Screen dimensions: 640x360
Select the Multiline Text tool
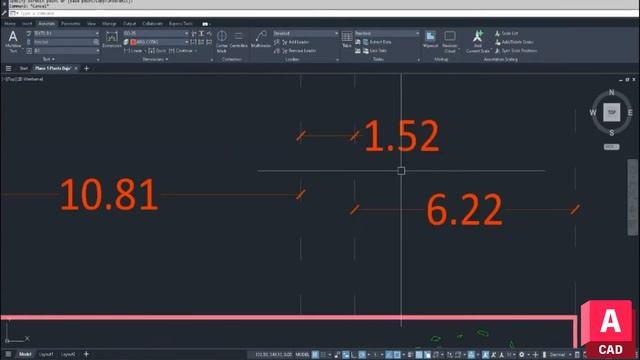(x=13, y=41)
